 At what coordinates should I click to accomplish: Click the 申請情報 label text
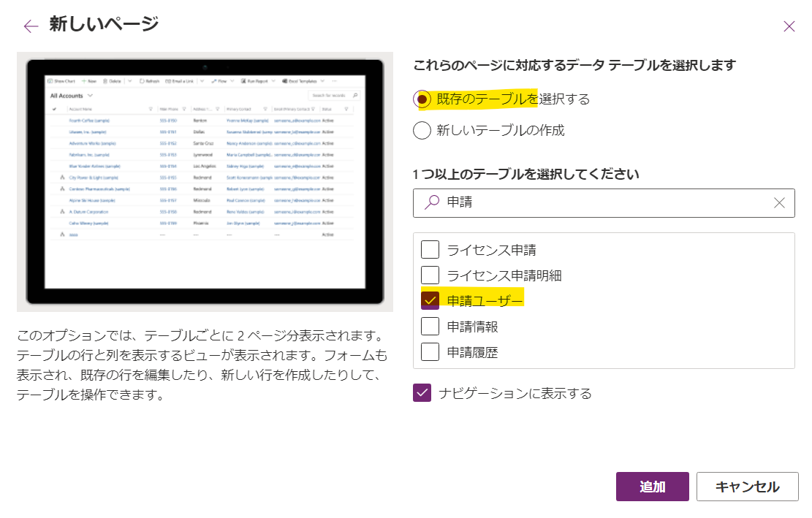click(472, 327)
